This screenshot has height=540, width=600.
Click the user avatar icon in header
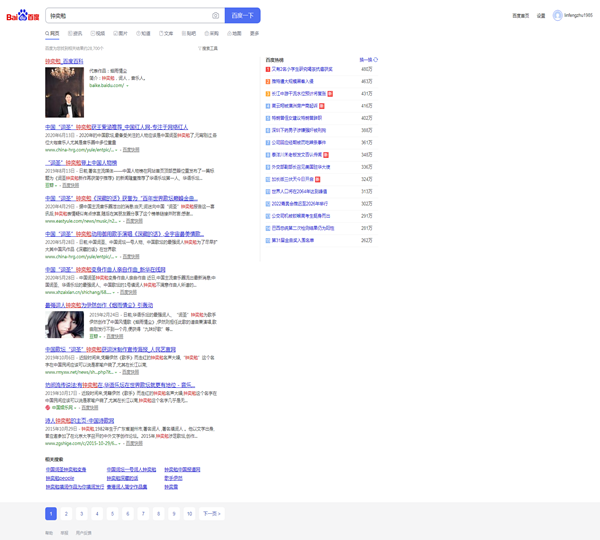[x=557, y=16]
